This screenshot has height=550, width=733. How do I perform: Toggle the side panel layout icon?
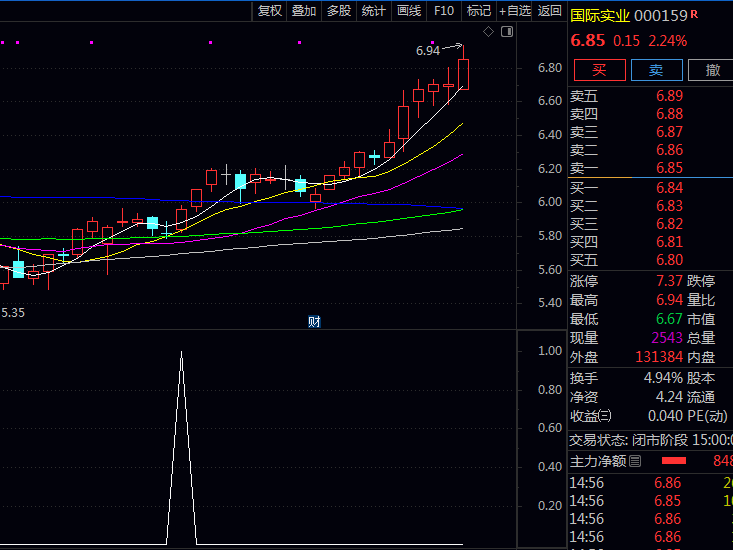pos(506,32)
